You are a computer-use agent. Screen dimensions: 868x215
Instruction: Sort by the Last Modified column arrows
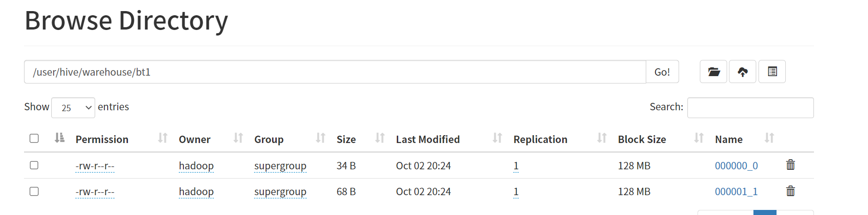(x=497, y=138)
